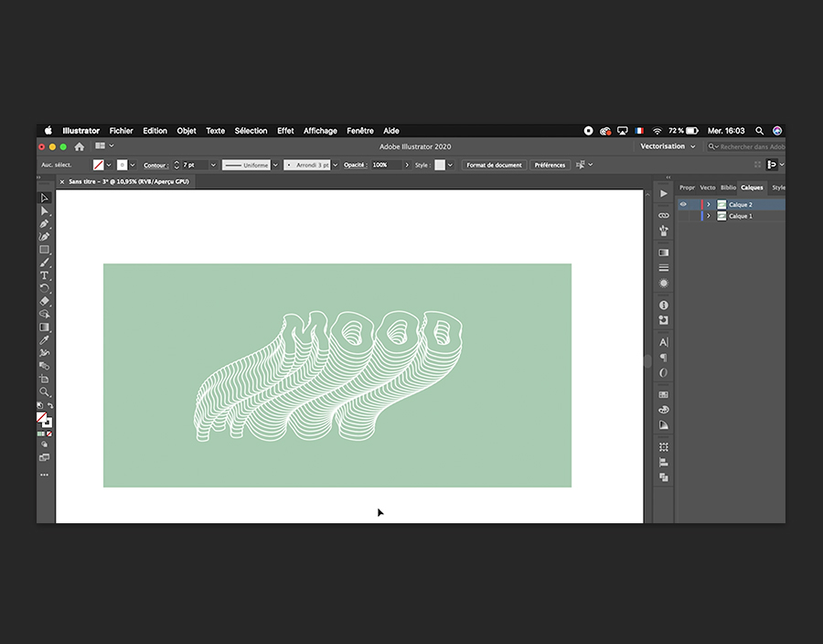
Task: Open the Gradient panel icon in dock
Action: coord(664,252)
